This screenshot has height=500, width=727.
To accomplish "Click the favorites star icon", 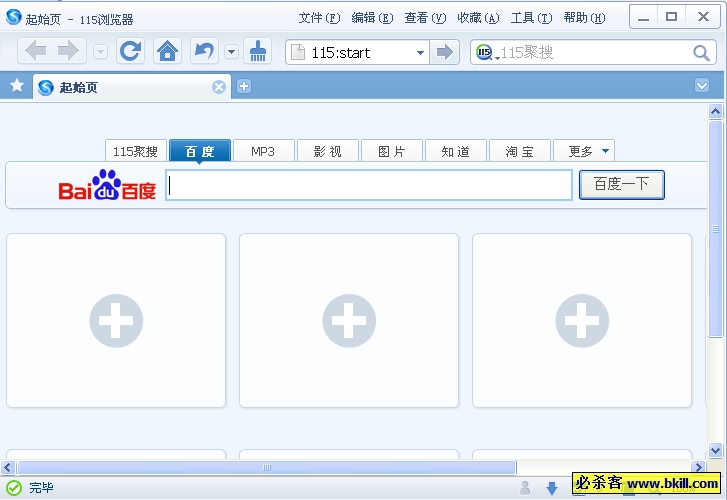I will click(x=16, y=86).
